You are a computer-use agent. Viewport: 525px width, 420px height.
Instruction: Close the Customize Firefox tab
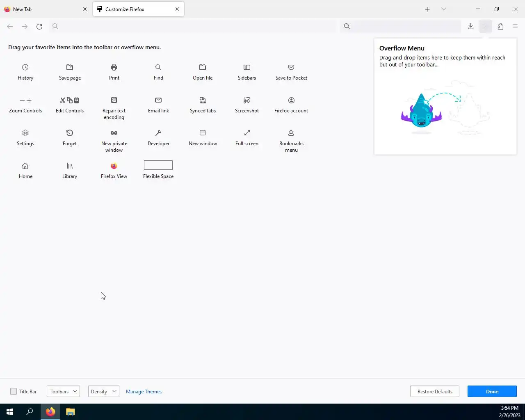(177, 9)
